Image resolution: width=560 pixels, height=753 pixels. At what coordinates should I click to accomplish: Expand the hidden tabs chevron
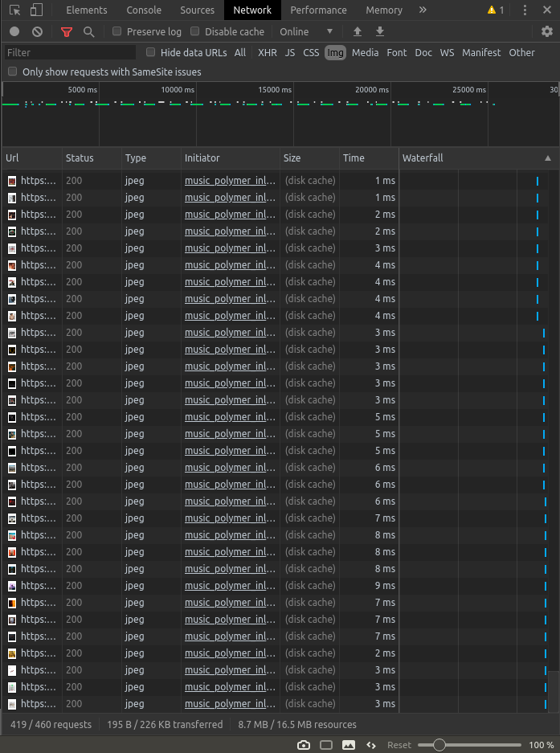pyautogui.click(x=423, y=10)
